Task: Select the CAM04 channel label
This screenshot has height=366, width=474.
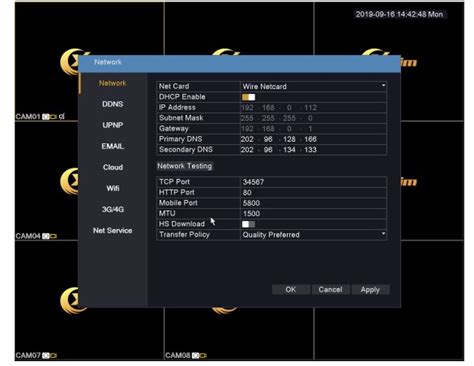Action: pos(28,236)
